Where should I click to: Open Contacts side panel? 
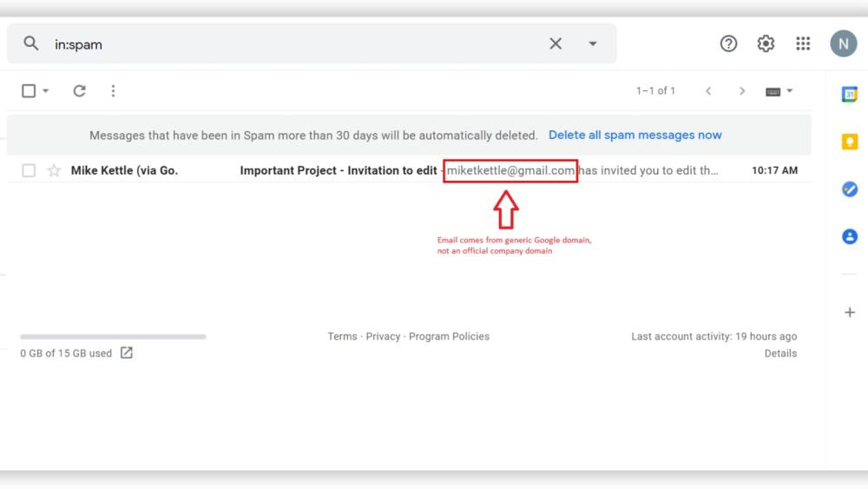849,237
